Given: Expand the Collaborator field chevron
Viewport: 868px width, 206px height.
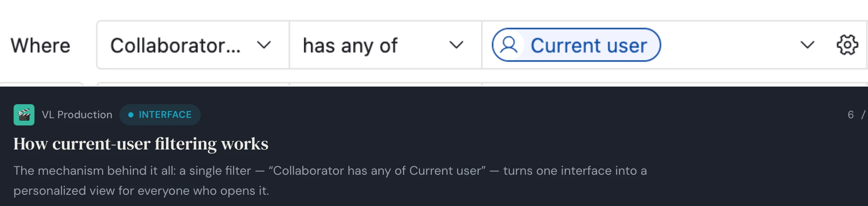Looking at the screenshot, I should coord(264,45).
